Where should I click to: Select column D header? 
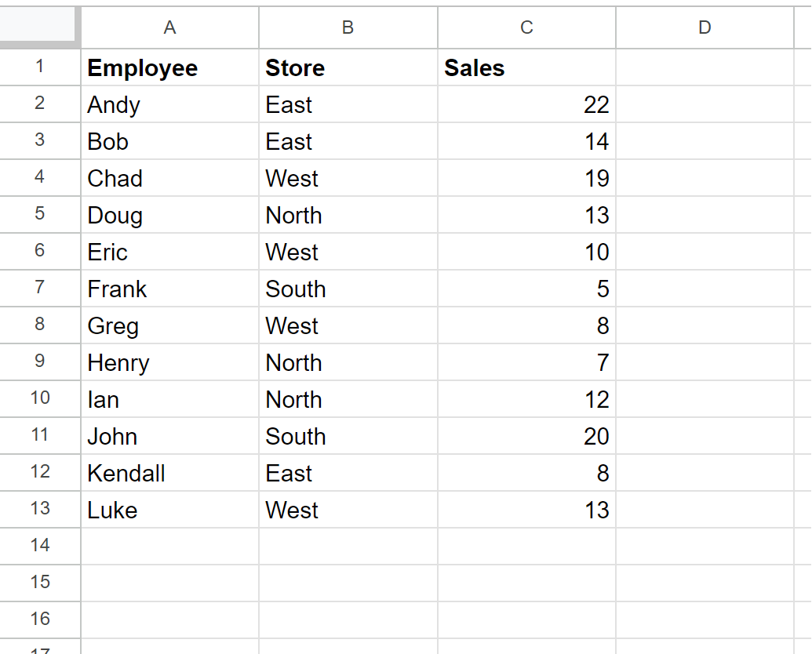(705, 27)
